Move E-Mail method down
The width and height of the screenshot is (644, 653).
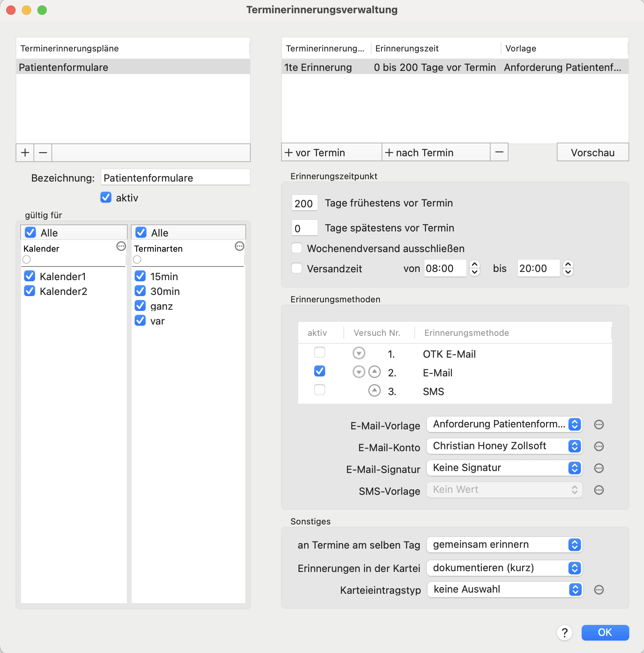coord(359,372)
